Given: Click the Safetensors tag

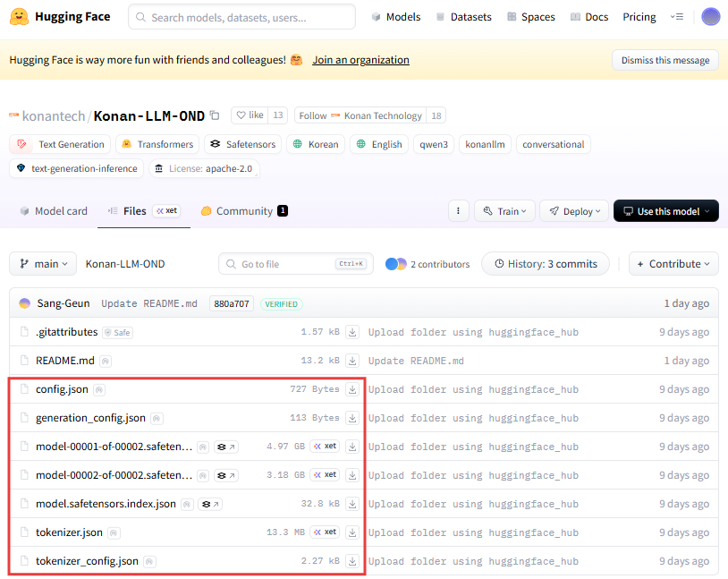Looking at the screenshot, I should pos(243,144).
